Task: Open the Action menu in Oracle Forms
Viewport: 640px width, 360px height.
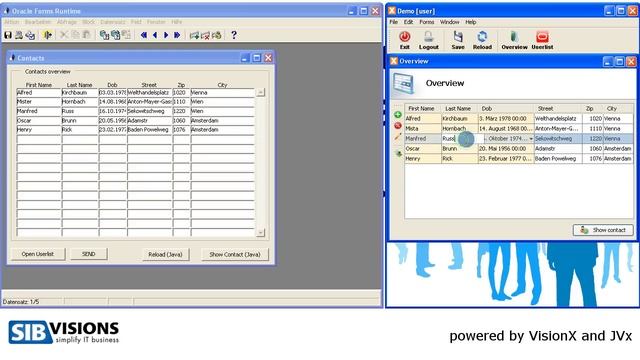Action: (x=12, y=22)
